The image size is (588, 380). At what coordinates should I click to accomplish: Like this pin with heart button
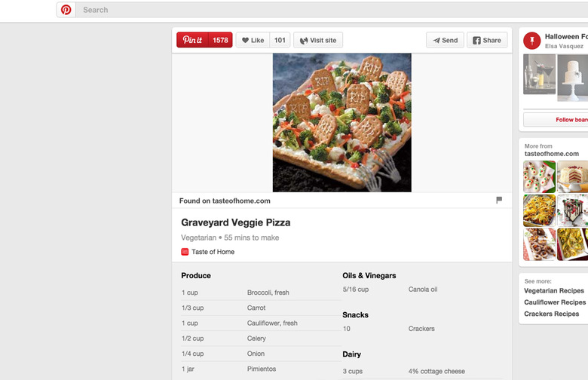253,40
